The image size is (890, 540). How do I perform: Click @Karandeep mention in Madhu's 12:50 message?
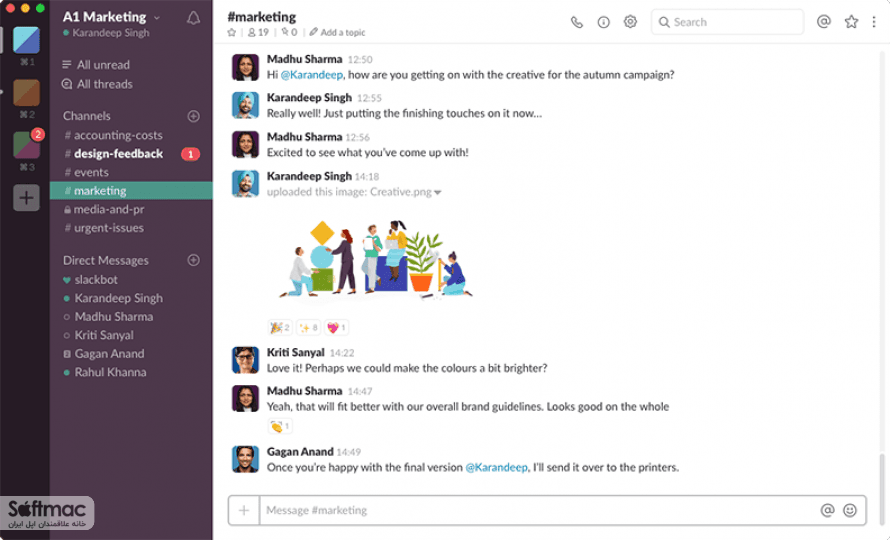point(312,74)
